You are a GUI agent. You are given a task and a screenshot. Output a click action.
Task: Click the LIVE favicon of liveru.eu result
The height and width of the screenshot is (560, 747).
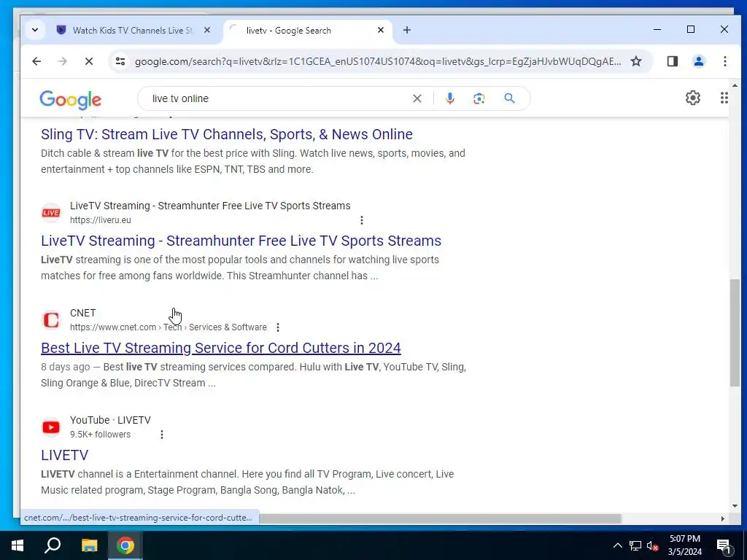point(51,213)
